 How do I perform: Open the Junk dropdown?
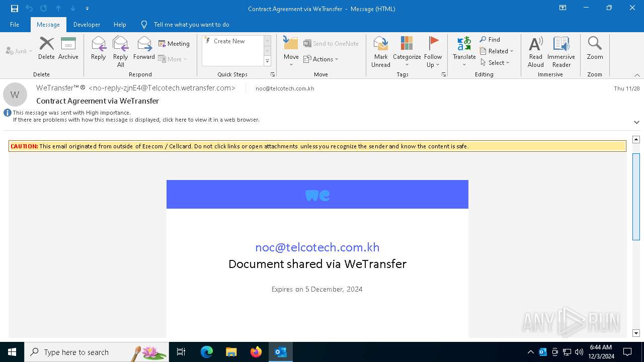(x=19, y=51)
